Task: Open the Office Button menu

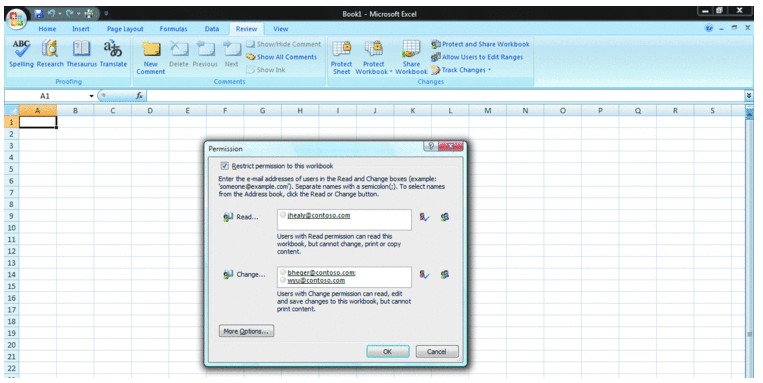Action: click(x=16, y=18)
